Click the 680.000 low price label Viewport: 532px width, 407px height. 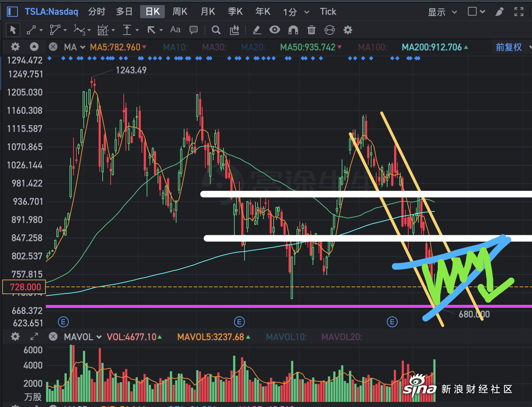(474, 314)
